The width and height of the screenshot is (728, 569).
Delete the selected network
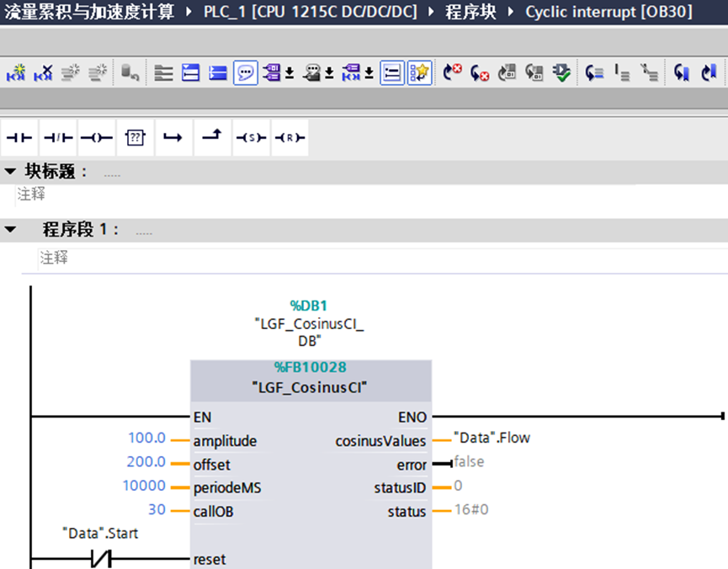click(43, 72)
